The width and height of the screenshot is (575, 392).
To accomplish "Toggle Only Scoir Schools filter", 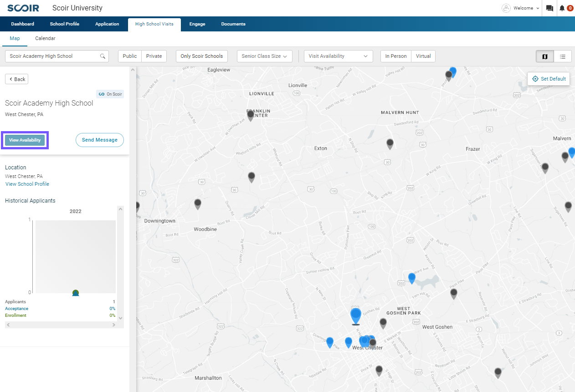I will tap(201, 56).
